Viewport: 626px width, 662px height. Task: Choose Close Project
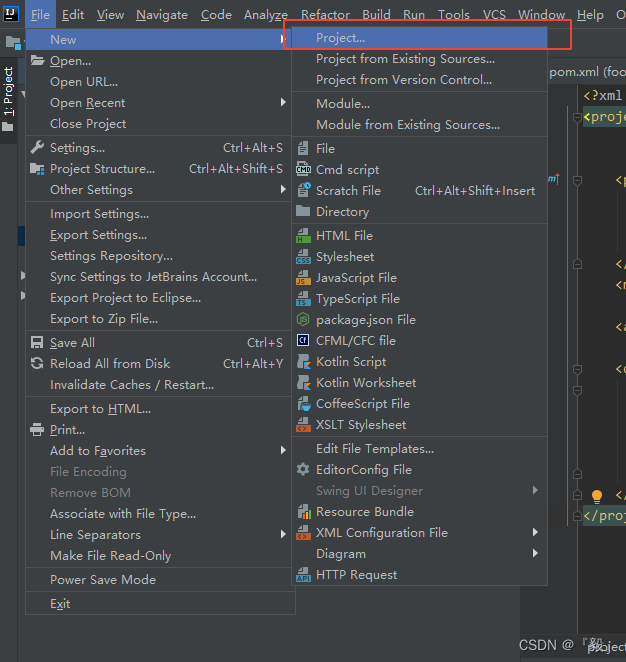[x=158, y=123]
